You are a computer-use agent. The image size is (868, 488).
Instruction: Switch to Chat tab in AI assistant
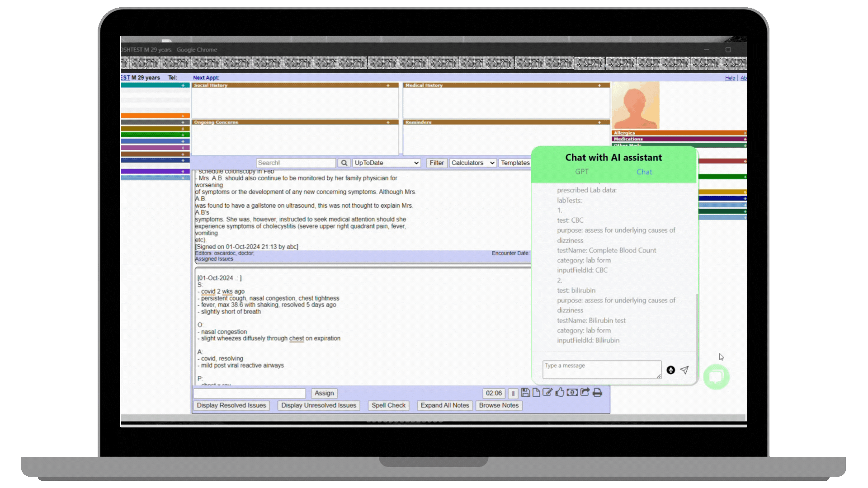click(643, 172)
